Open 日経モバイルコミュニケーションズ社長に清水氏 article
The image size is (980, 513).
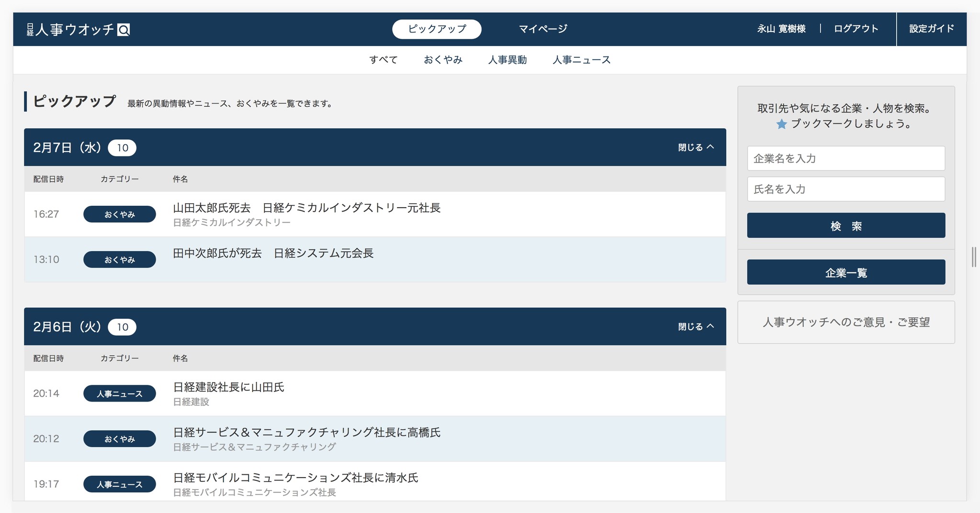pyautogui.click(x=296, y=478)
